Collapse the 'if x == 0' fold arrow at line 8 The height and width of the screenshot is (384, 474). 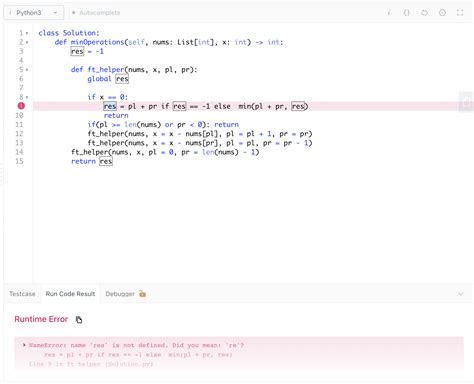(x=27, y=97)
